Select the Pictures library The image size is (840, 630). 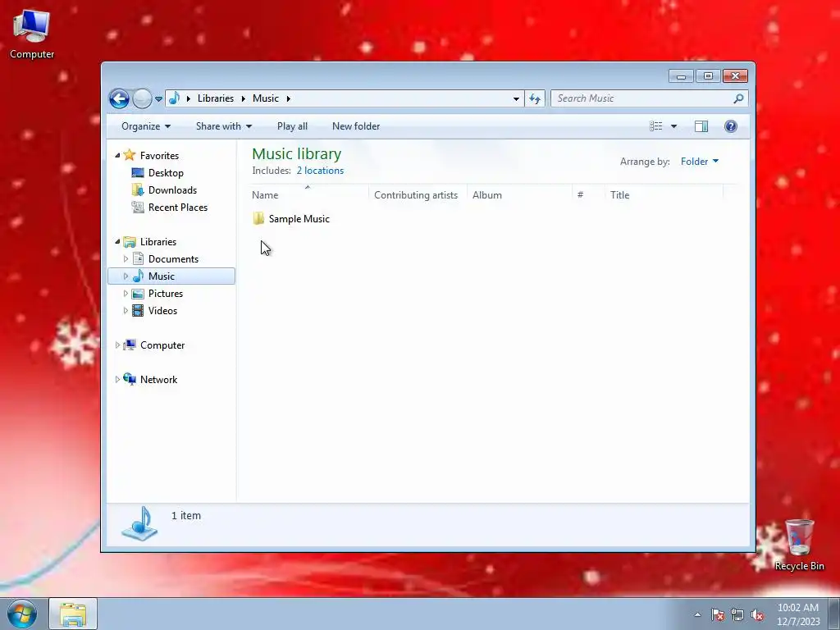pyautogui.click(x=166, y=294)
